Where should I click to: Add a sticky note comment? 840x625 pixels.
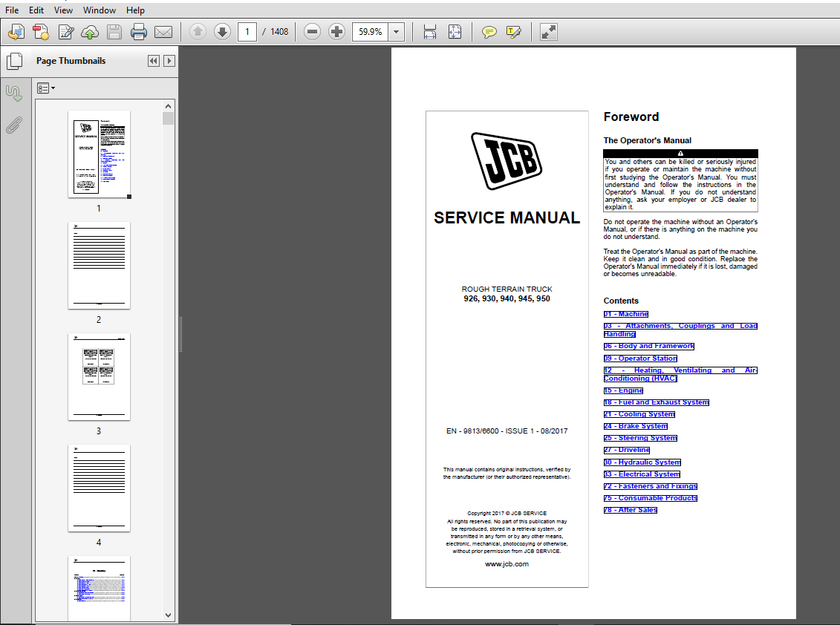click(489, 32)
